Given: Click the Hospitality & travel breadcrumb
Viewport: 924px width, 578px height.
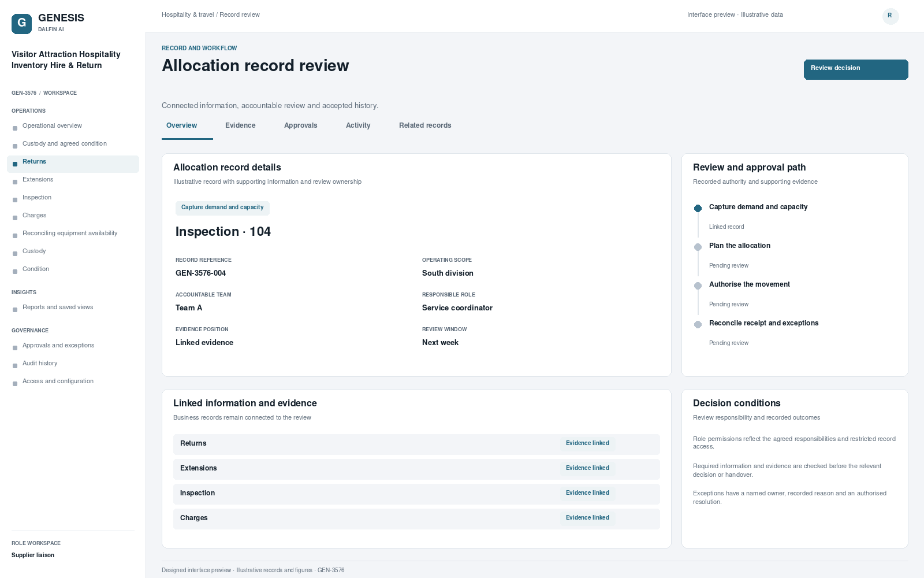Looking at the screenshot, I should (x=188, y=15).
